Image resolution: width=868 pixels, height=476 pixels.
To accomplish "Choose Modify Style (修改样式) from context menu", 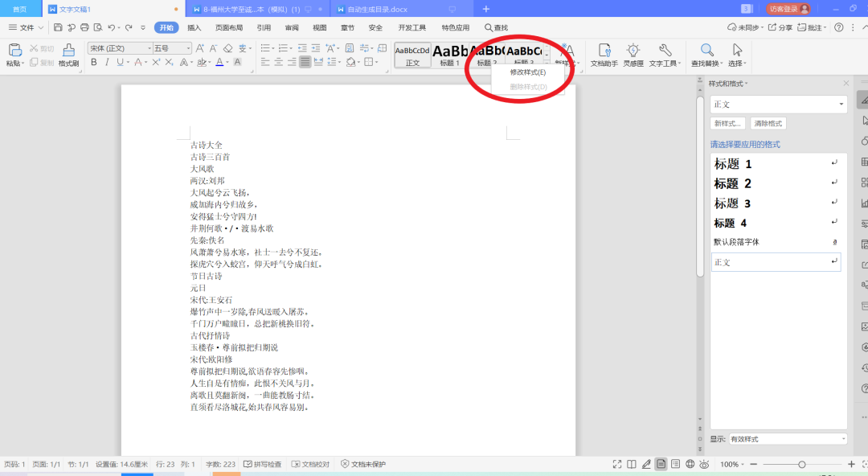I will [x=527, y=72].
